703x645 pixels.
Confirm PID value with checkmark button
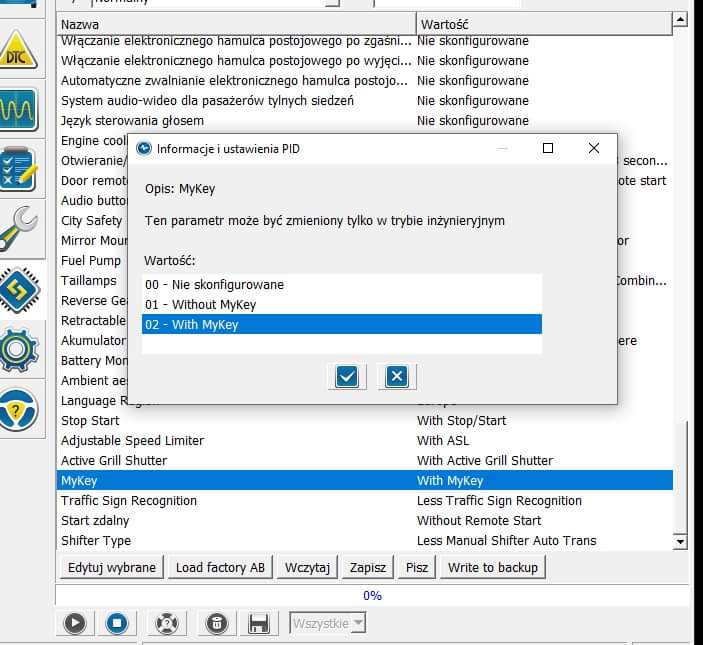(x=347, y=377)
